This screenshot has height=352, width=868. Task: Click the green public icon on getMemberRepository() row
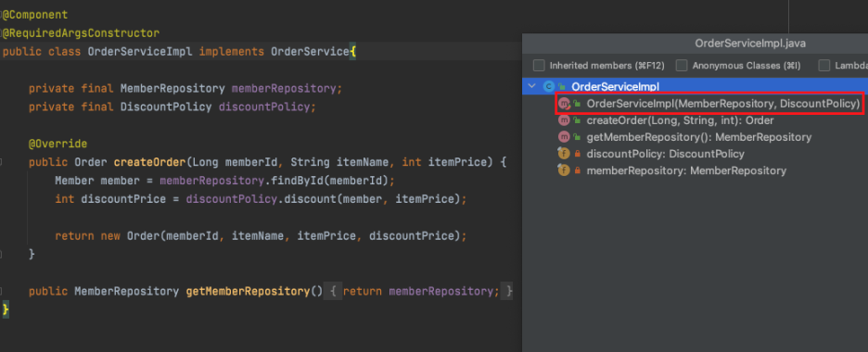pyautogui.click(x=578, y=137)
